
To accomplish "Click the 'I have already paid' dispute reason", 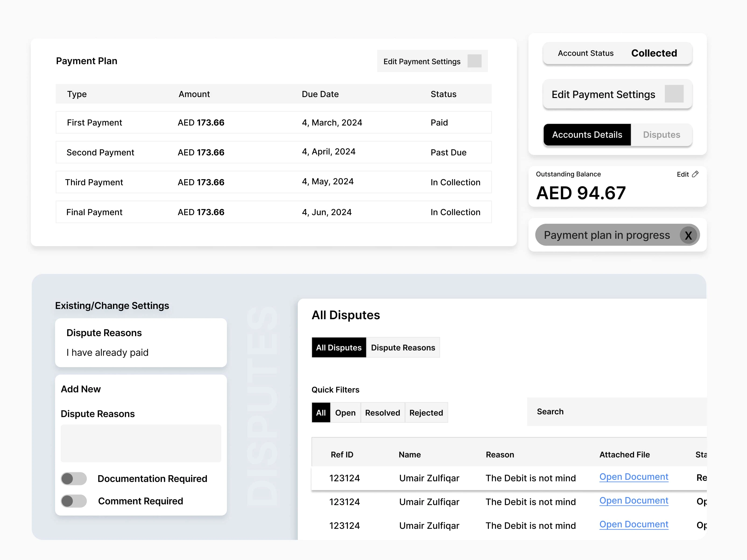I will (107, 352).
